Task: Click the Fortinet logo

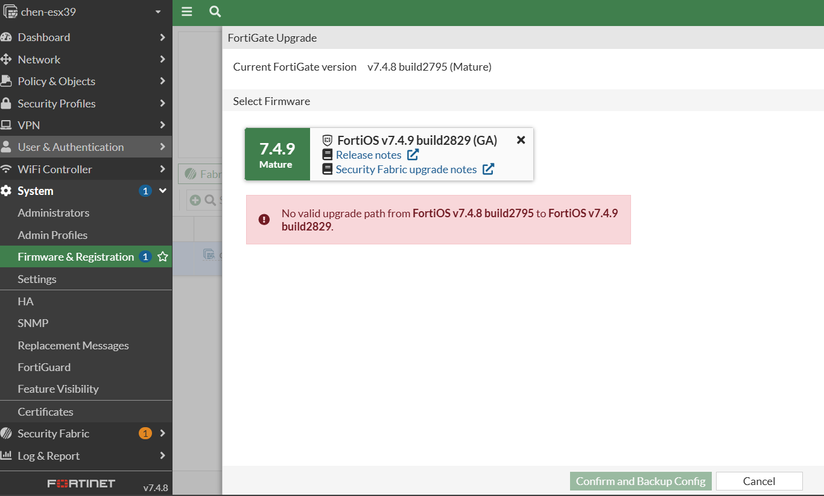Action: click(x=81, y=483)
